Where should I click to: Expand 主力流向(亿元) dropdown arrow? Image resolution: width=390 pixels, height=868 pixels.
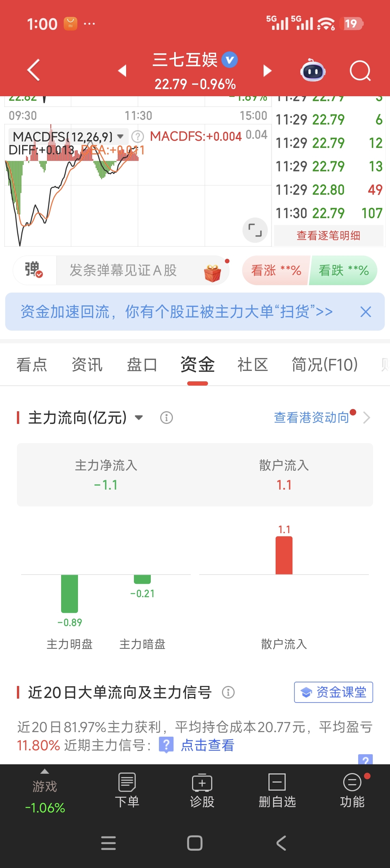(x=138, y=418)
